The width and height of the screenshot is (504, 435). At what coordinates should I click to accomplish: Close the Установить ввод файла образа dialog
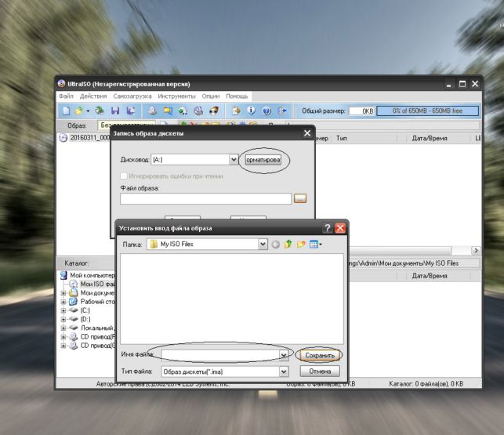tap(340, 228)
